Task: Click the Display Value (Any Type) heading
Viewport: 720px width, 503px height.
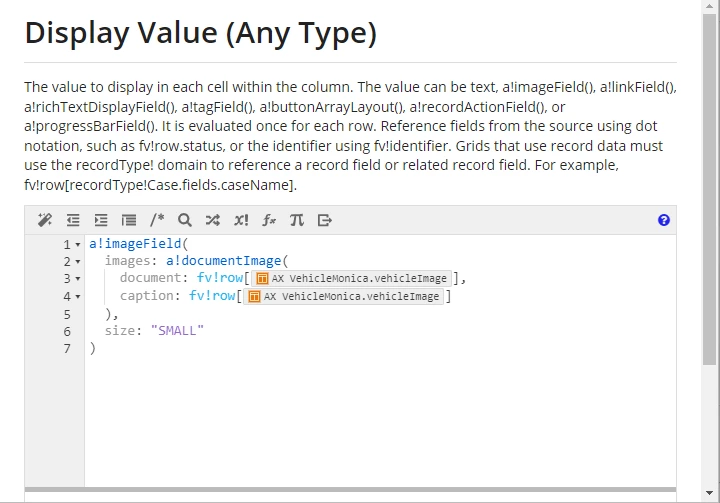Action: [x=201, y=33]
